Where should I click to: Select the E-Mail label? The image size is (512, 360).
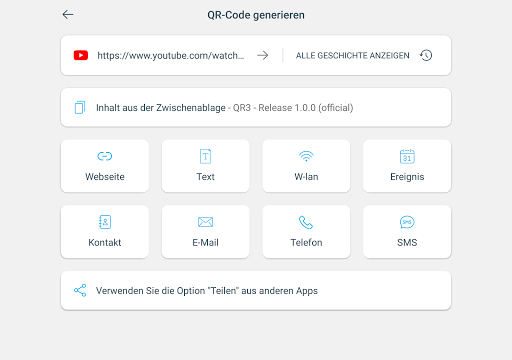click(206, 242)
